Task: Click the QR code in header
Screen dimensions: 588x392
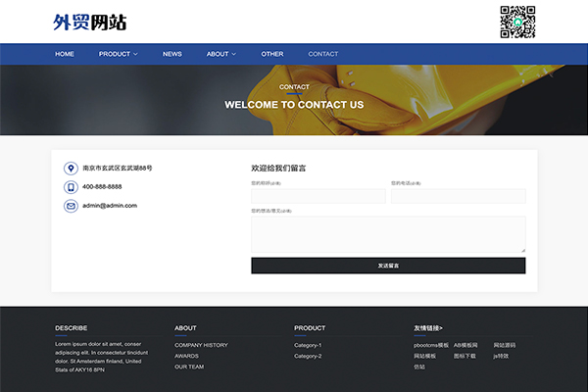Action: point(518,22)
